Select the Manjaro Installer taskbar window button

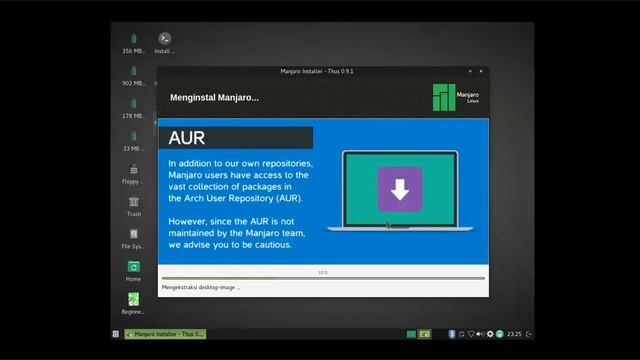pos(165,334)
